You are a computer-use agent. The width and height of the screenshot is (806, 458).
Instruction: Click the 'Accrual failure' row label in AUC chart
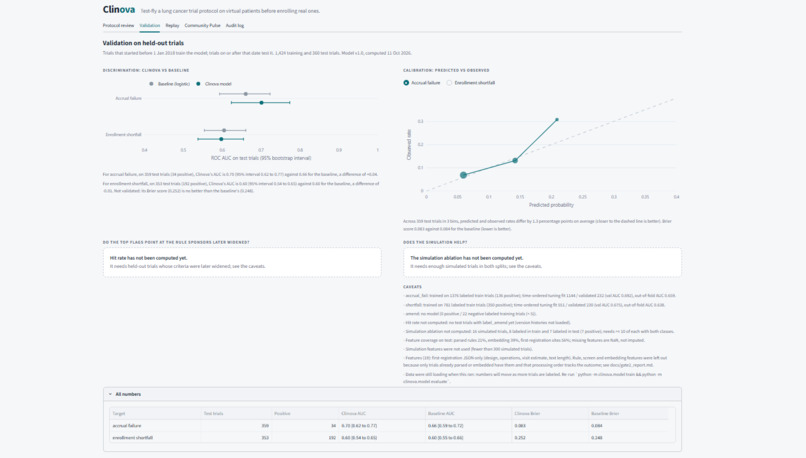[129, 98]
